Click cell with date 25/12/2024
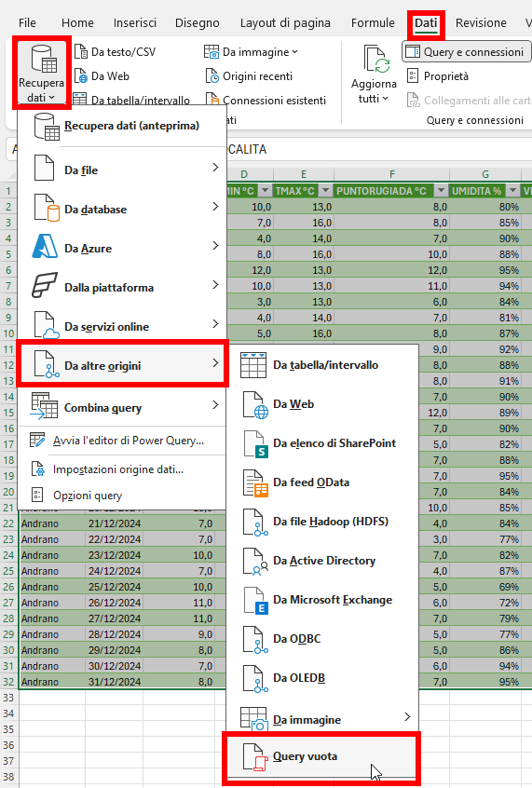The height and width of the screenshot is (788, 532). click(115, 587)
